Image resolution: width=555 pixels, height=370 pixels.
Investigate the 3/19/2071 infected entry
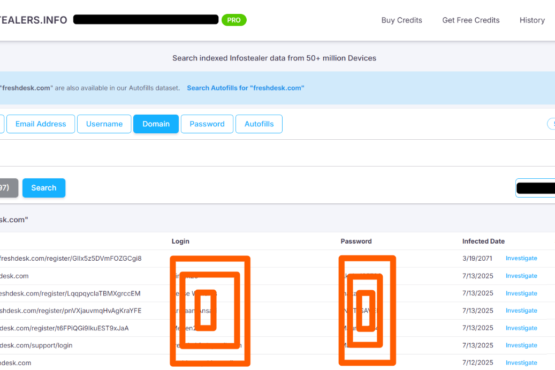pos(521,258)
